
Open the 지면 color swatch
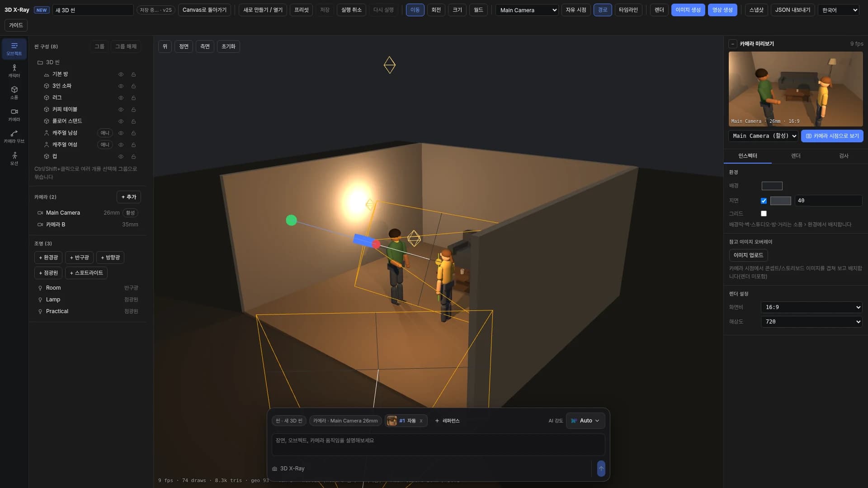point(780,201)
